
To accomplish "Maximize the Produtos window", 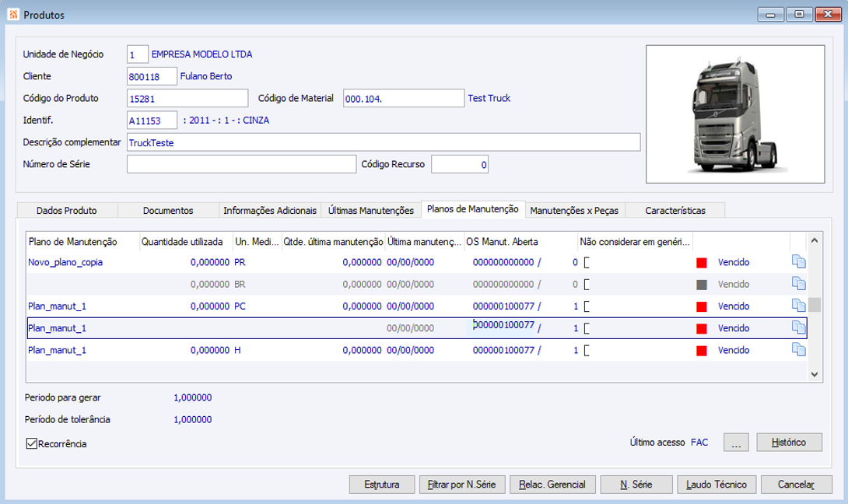I will [799, 15].
